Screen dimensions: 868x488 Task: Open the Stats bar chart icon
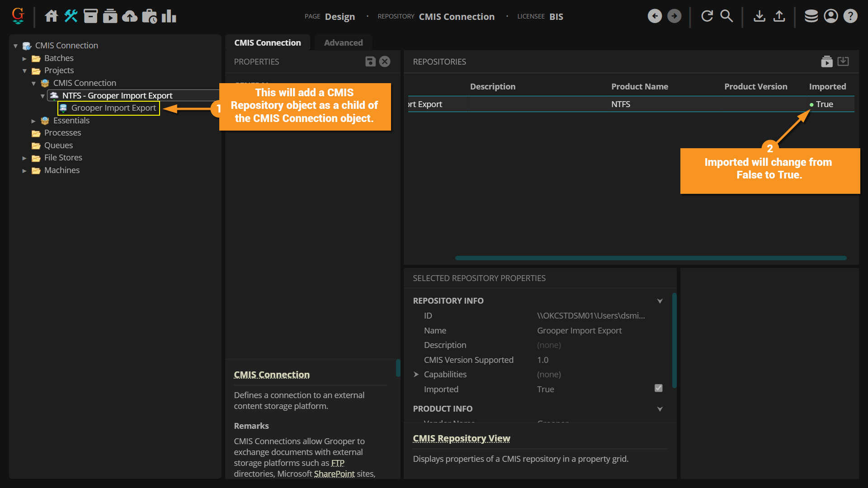pyautogui.click(x=169, y=16)
